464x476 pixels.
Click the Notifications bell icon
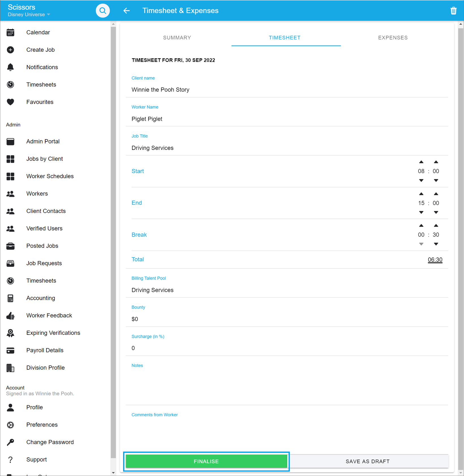pyautogui.click(x=10, y=67)
